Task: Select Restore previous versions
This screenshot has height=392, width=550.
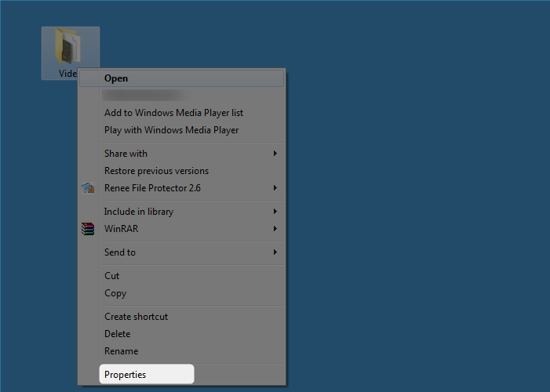Action: click(156, 171)
